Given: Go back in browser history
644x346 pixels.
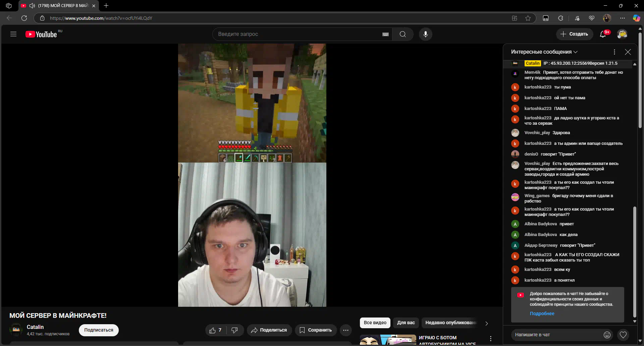Looking at the screenshot, I should 9,18.
